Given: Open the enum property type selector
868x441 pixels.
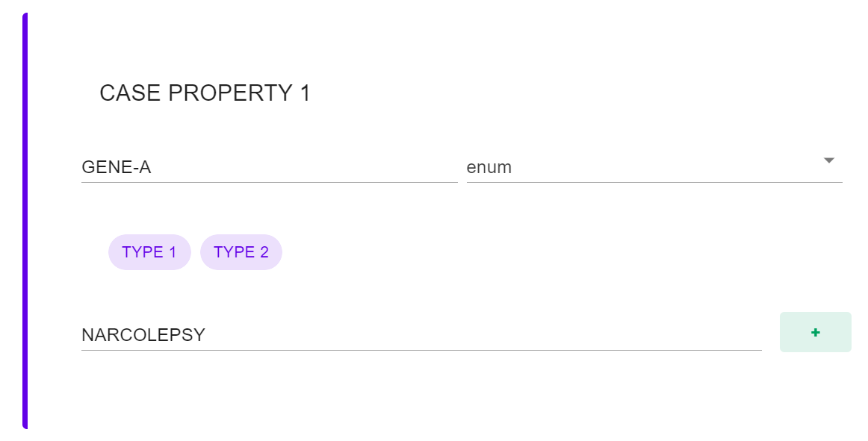Looking at the screenshot, I should pyautogui.click(x=654, y=167).
